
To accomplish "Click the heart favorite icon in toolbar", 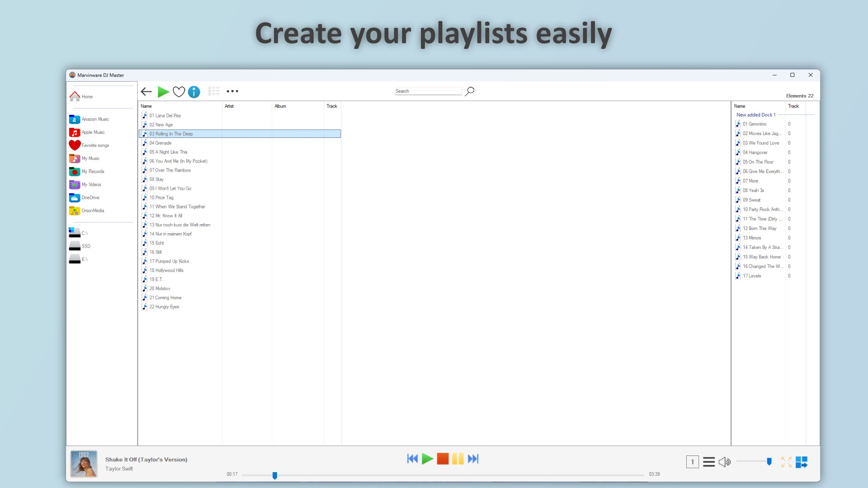I will tap(179, 92).
